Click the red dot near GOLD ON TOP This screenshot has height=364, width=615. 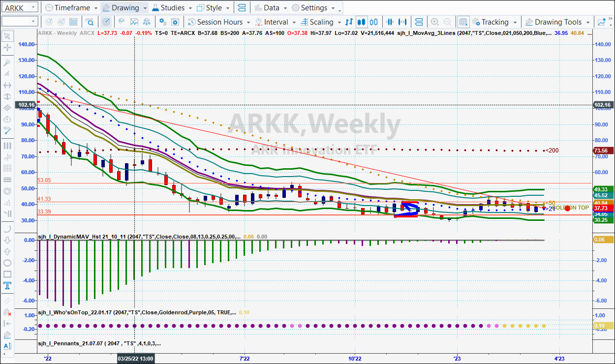pos(567,208)
